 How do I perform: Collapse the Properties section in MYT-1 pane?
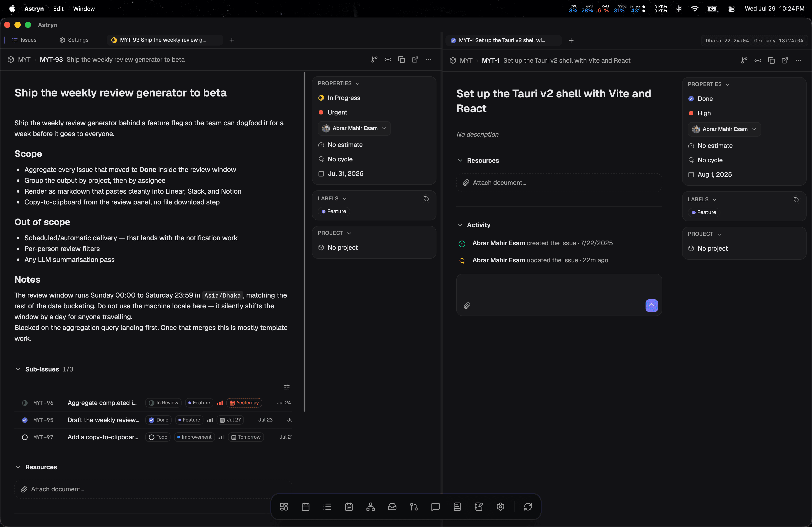(709, 84)
